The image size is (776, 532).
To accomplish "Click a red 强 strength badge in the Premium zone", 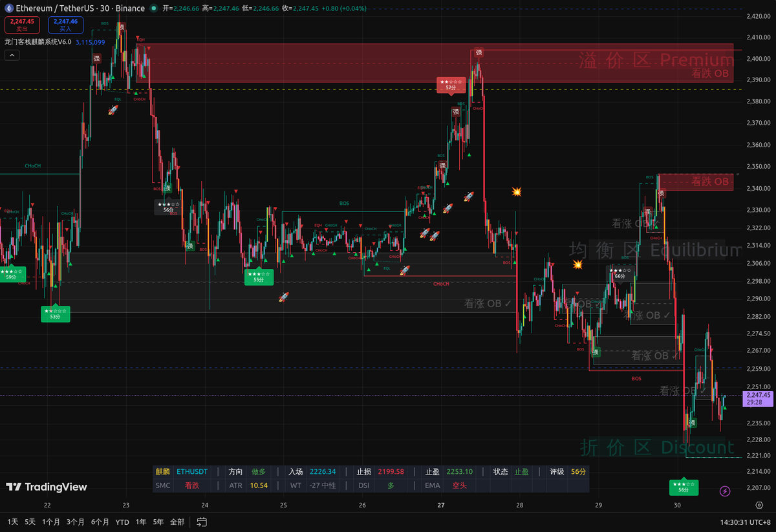I will pyautogui.click(x=477, y=52).
